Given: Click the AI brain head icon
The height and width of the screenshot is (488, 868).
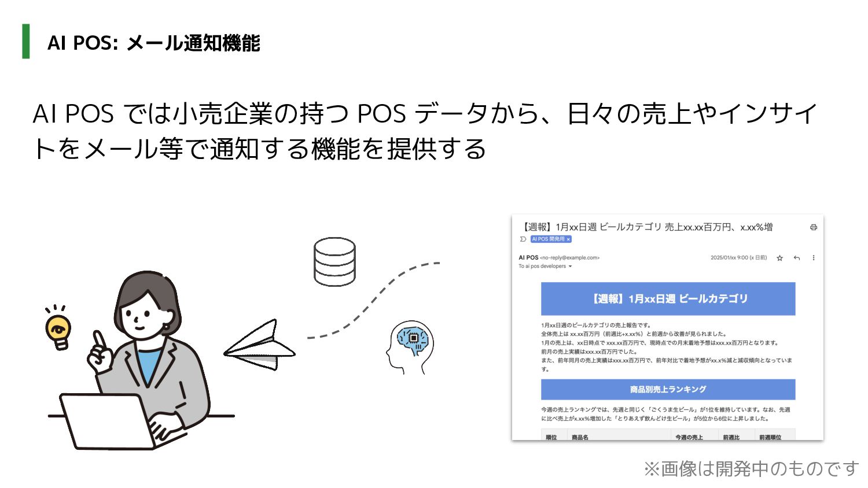Looking at the screenshot, I should point(410,347).
